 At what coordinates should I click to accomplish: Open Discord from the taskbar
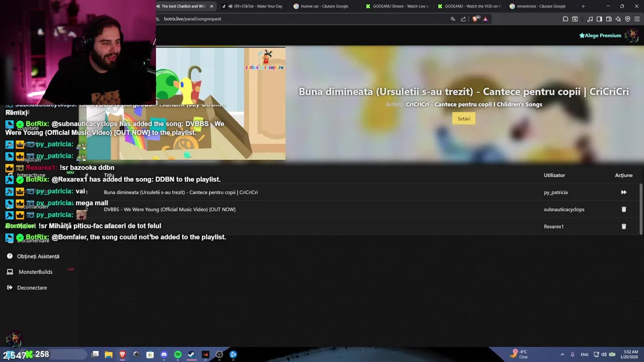pos(164,354)
